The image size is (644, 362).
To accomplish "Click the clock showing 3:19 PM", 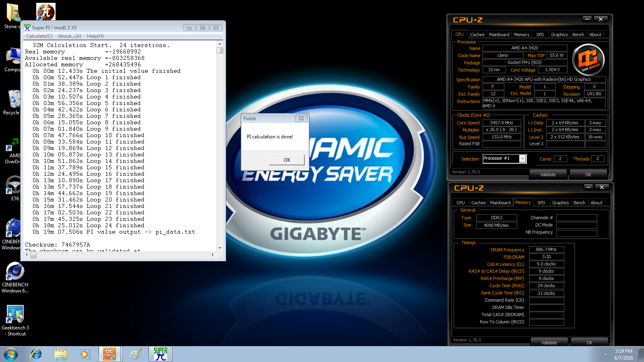I will (x=623, y=351).
